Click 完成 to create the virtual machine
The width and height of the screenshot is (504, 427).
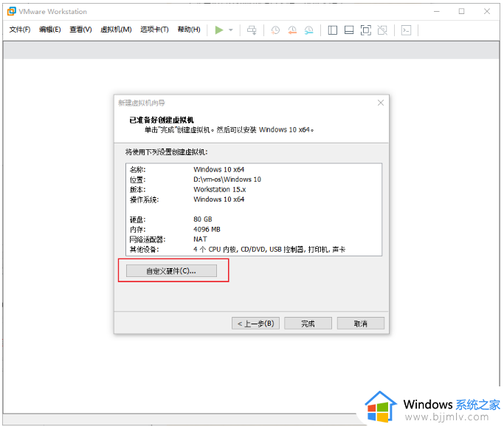308,324
